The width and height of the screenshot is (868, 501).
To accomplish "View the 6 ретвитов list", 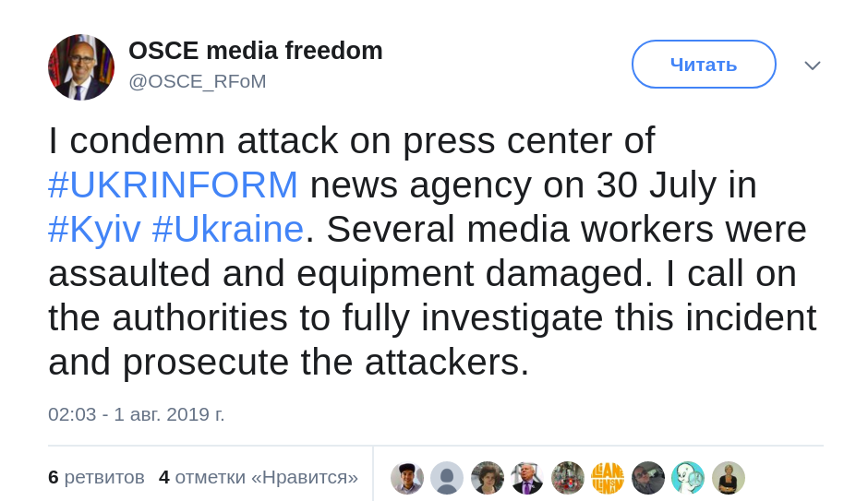I will coord(96,477).
